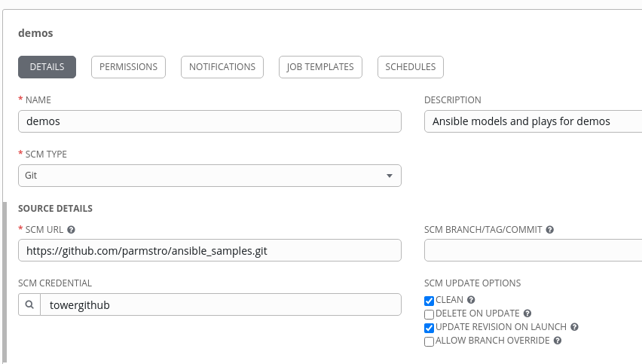
Task: Click help icon for Allow Branch Override
Action: 558,341
